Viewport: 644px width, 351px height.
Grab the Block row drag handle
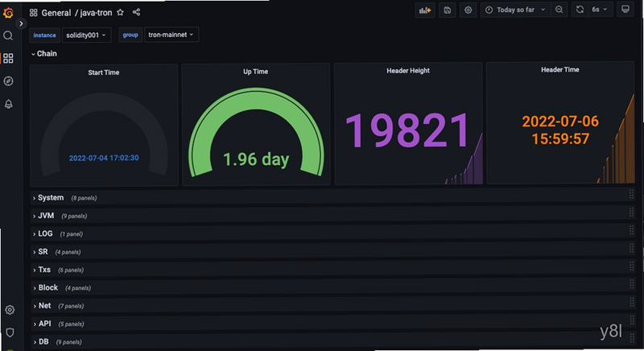tap(631, 283)
